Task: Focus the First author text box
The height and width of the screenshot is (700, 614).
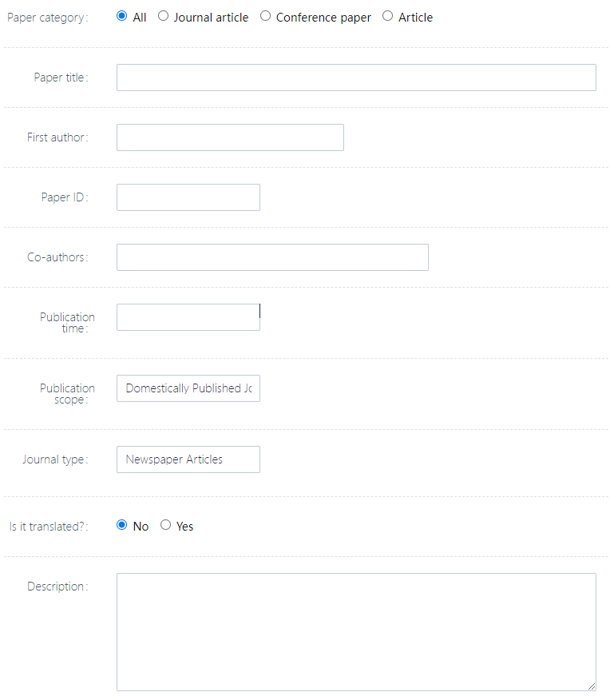Action: pos(230,137)
